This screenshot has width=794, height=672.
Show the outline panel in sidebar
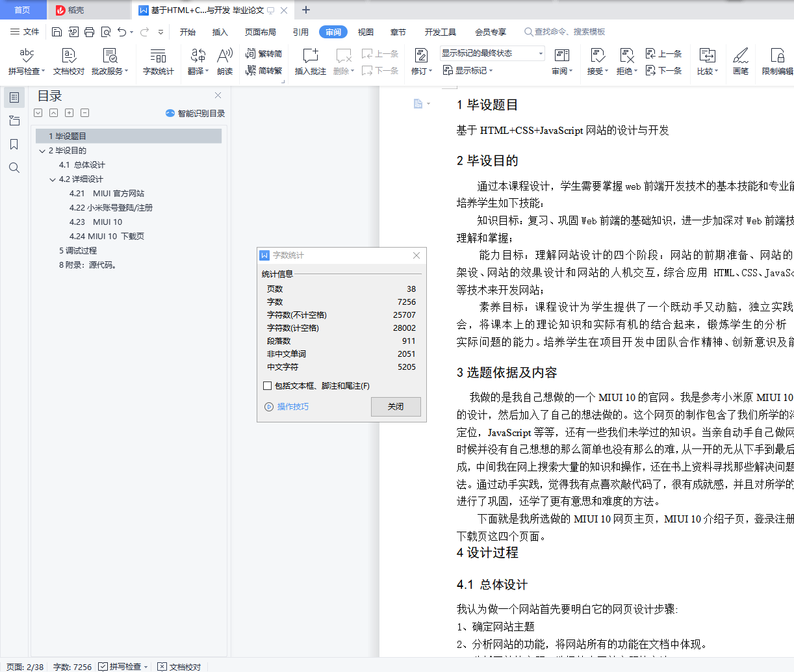pos(14,97)
